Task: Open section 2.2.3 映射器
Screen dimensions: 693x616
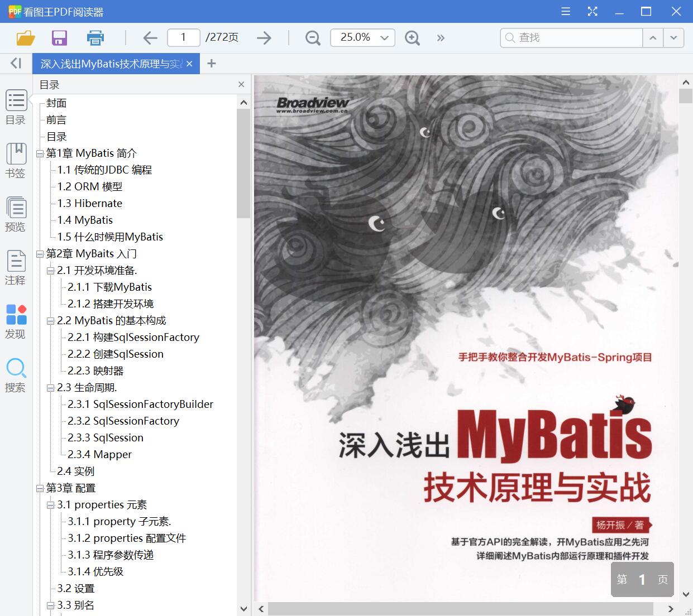Action: 95,371
